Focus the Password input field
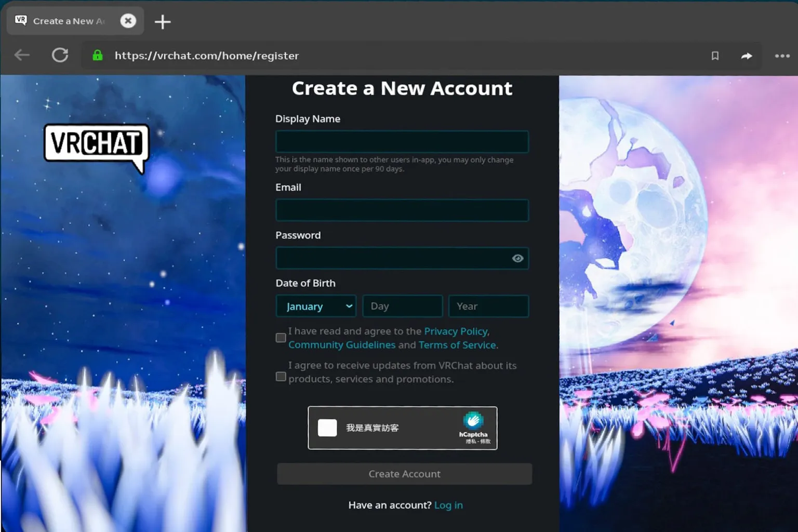798x532 pixels. coord(402,258)
